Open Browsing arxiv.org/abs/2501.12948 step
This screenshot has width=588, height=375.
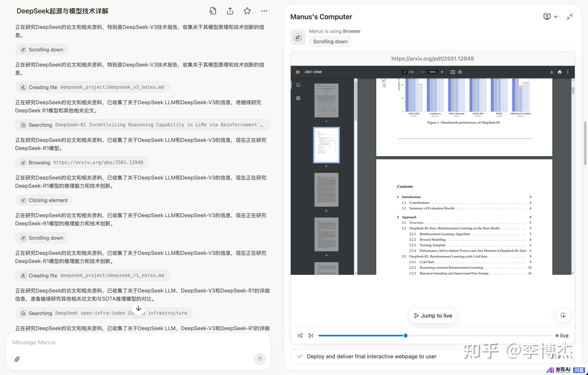tap(82, 162)
